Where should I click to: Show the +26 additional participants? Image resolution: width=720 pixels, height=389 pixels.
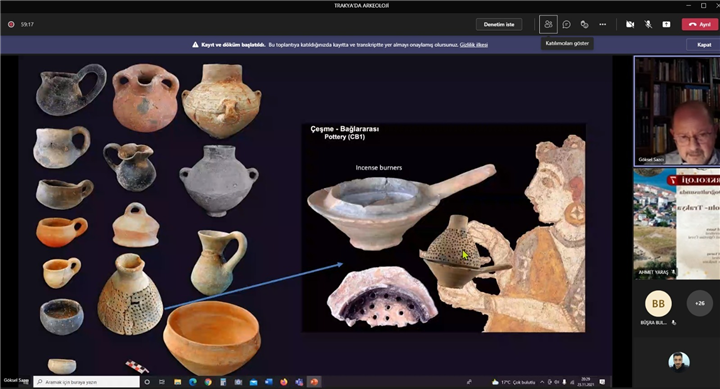tap(699, 303)
